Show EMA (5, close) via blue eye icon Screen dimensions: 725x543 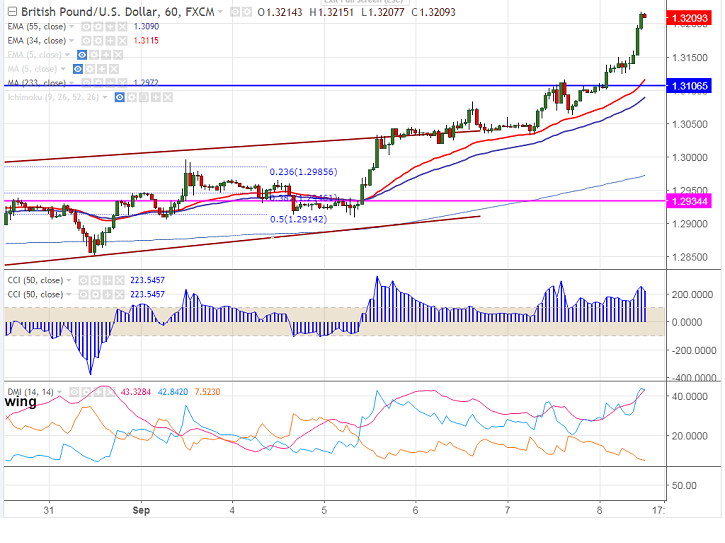82,55
